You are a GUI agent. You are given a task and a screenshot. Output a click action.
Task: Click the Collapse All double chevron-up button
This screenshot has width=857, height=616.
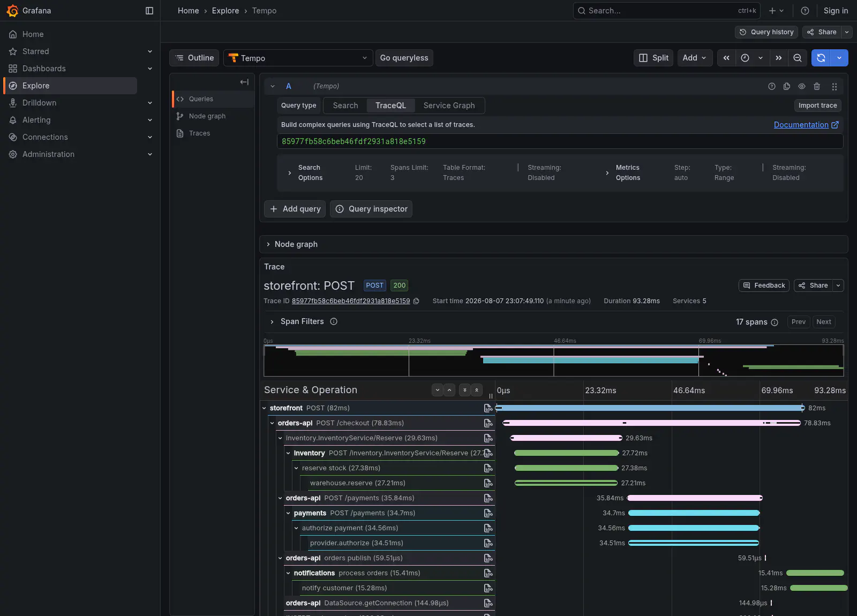click(477, 390)
